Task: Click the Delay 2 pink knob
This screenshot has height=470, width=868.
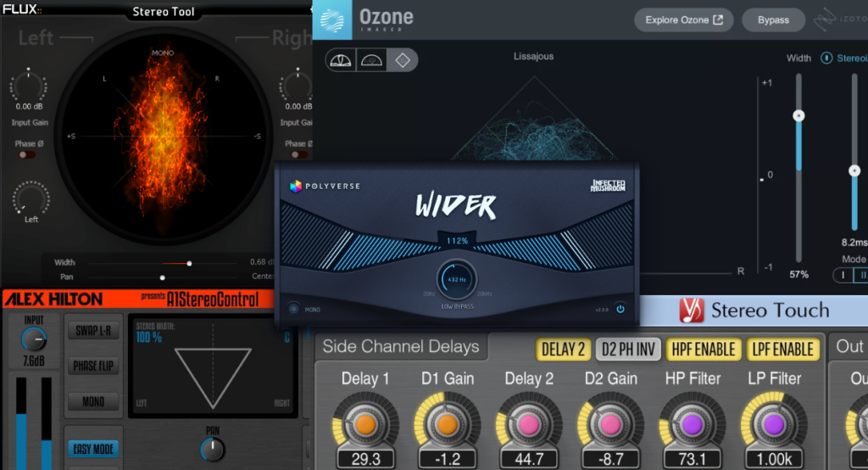Action: click(x=529, y=424)
